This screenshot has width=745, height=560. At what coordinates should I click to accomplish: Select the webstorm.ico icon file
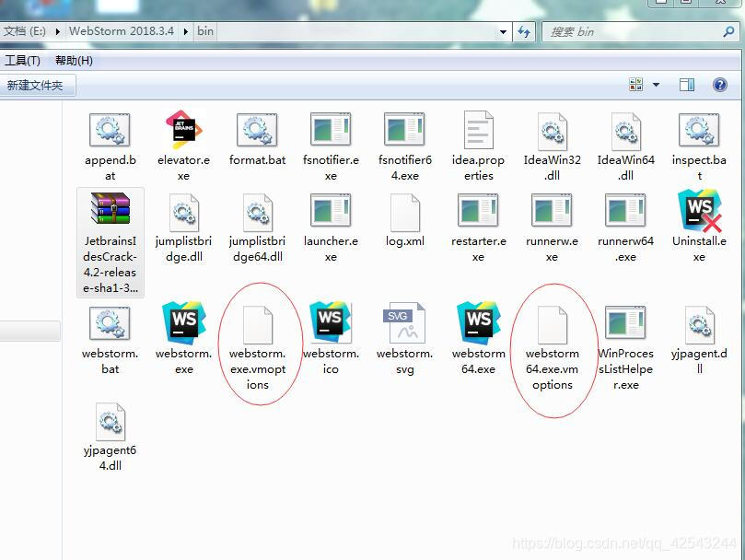[331, 338]
